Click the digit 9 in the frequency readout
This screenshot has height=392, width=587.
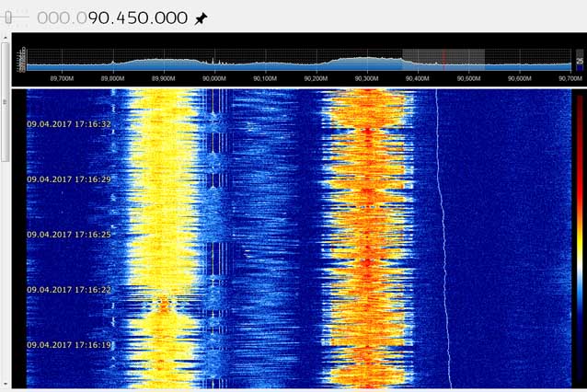tap(94, 18)
